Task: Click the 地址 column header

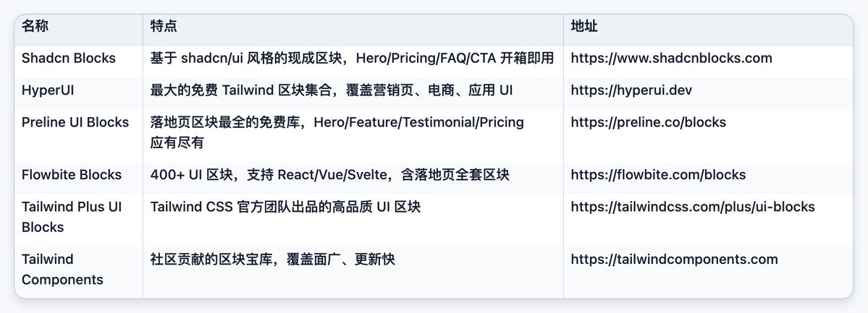Action: click(584, 26)
